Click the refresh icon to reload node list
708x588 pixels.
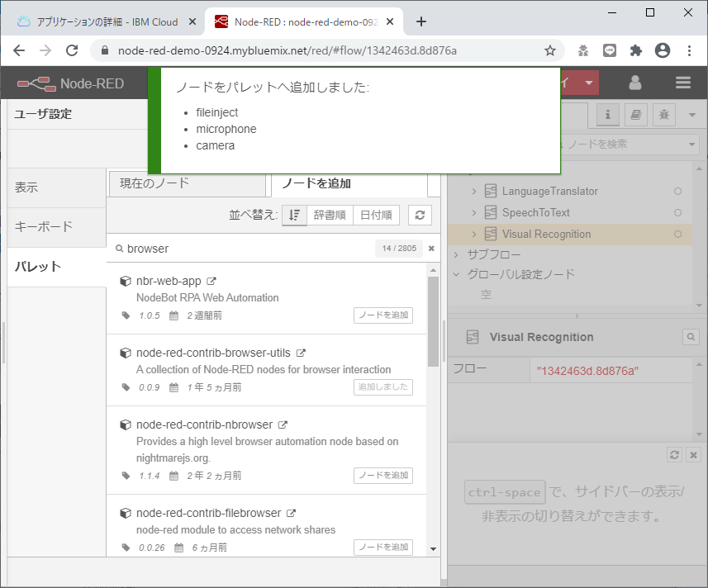420,216
